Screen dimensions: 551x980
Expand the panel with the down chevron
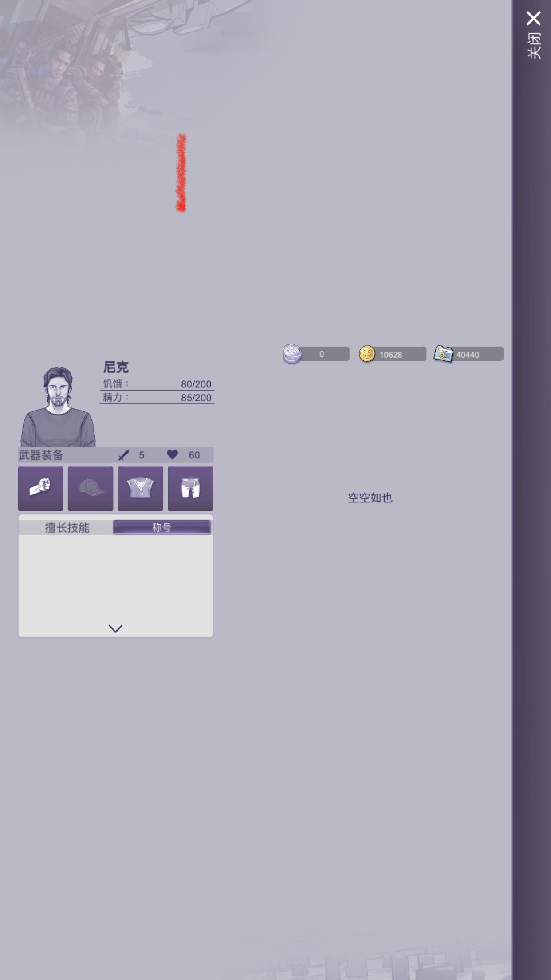[x=115, y=628]
